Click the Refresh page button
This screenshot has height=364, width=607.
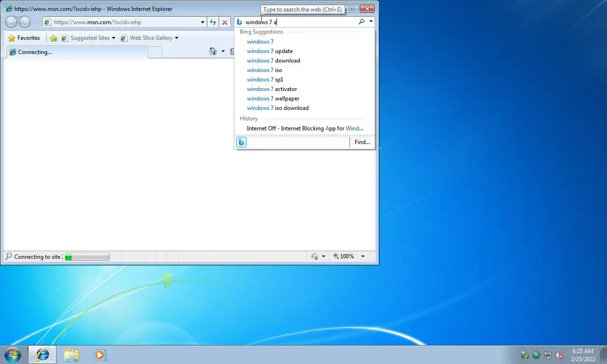[213, 22]
